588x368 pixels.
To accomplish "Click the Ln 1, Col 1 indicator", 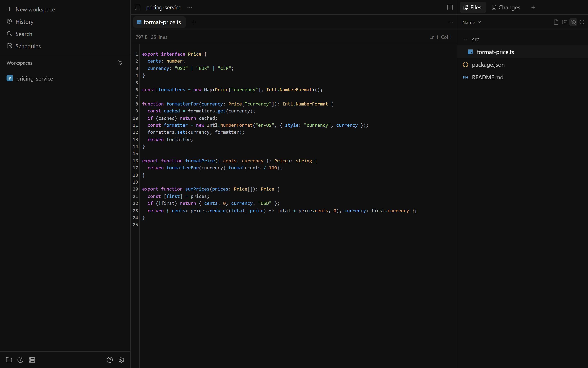I will click(x=440, y=37).
